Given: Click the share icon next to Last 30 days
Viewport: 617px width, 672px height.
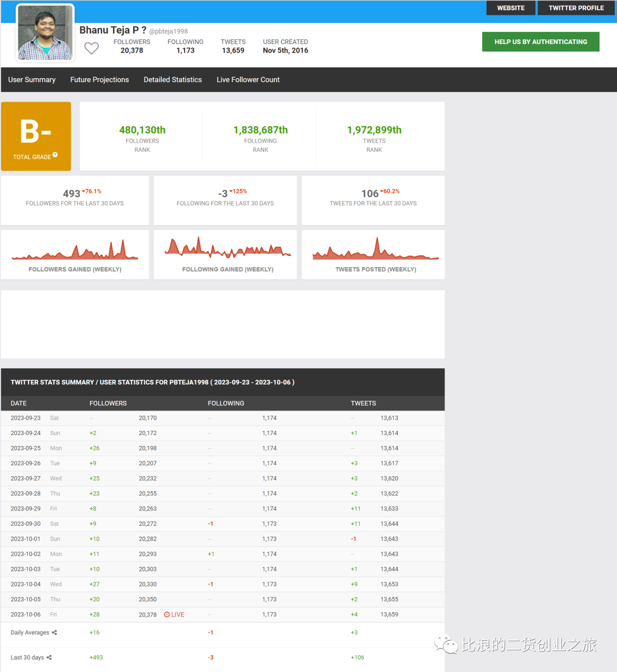Looking at the screenshot, I should 49,657.
